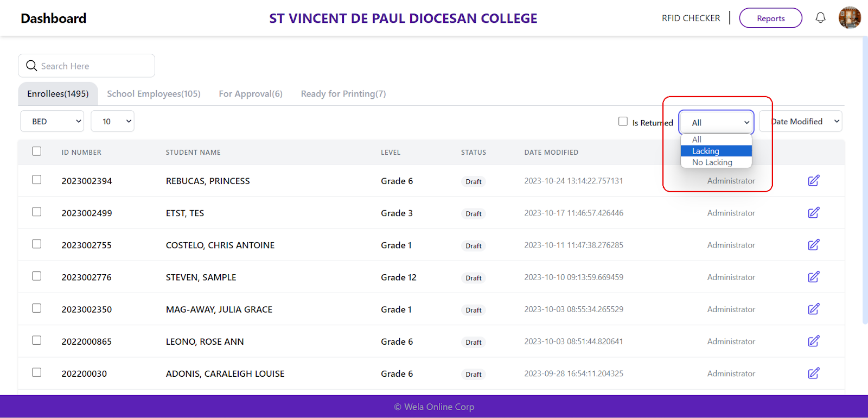Toggle the Is Returned checkbox
The height and width of the screenshot is (418, 868).
coord(623,122)
